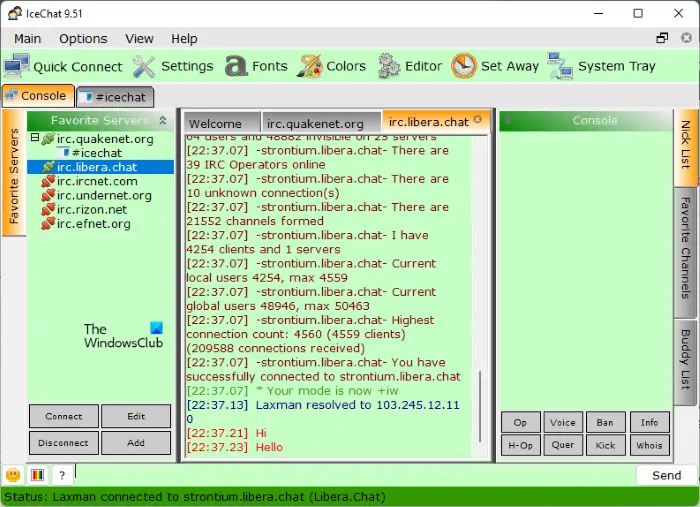Click the Add server button

coord(136,443)
